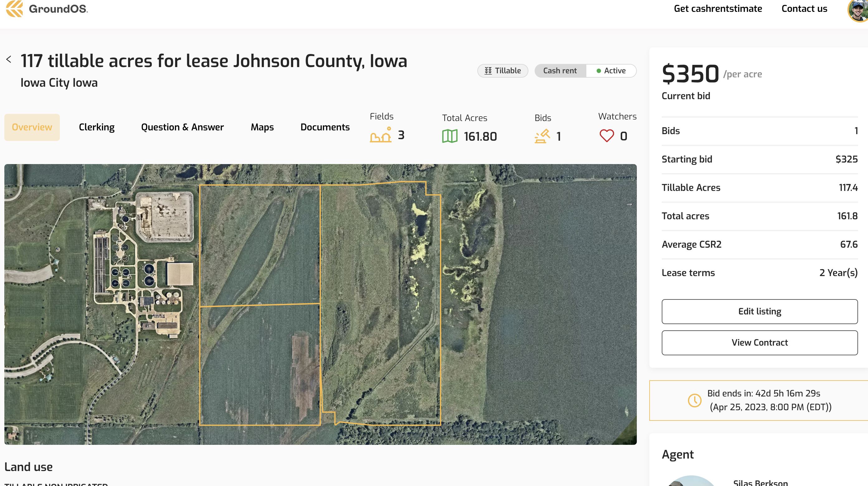Click the clock icon beside bid countdown
Screen dimensions: 868x486
click(694, 400)
